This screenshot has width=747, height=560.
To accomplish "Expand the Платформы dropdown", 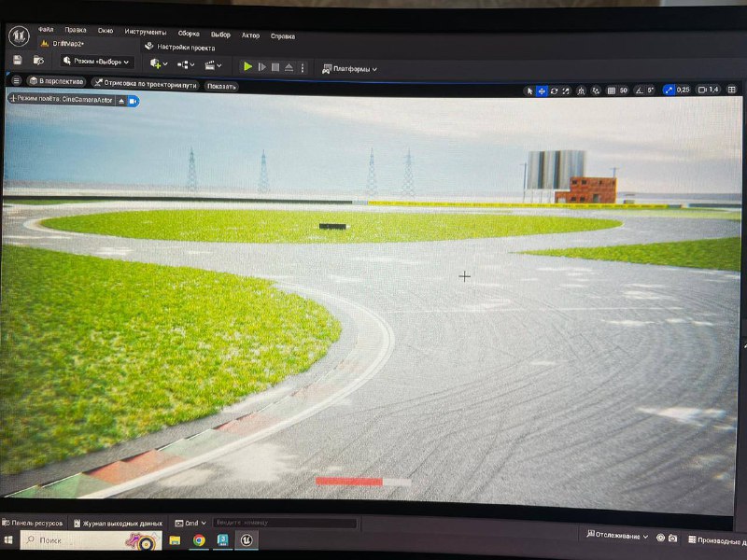I will [x=349, y=68].
